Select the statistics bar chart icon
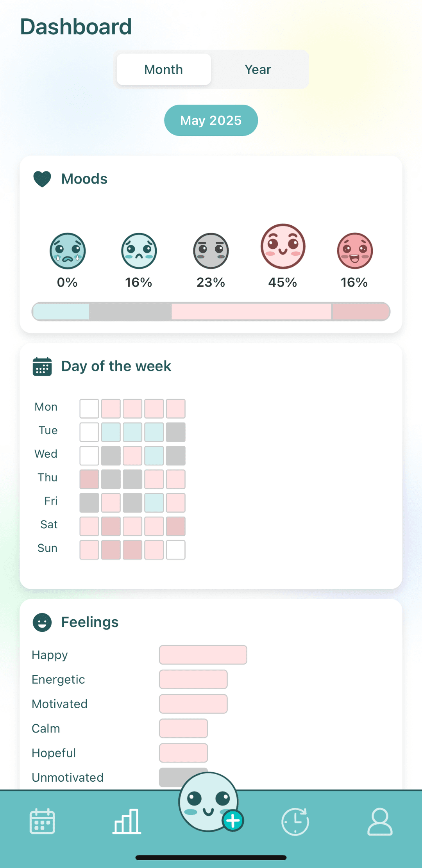Screen dimensions: 422x868 coord(126,821)
